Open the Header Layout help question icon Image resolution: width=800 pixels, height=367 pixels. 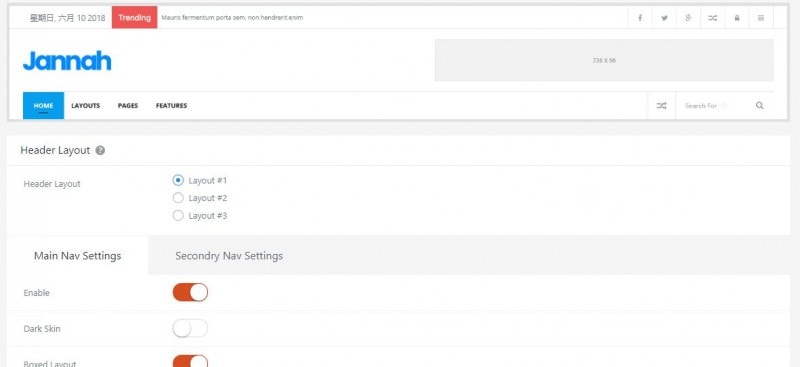pyautogui.click(x=101, y=151)
